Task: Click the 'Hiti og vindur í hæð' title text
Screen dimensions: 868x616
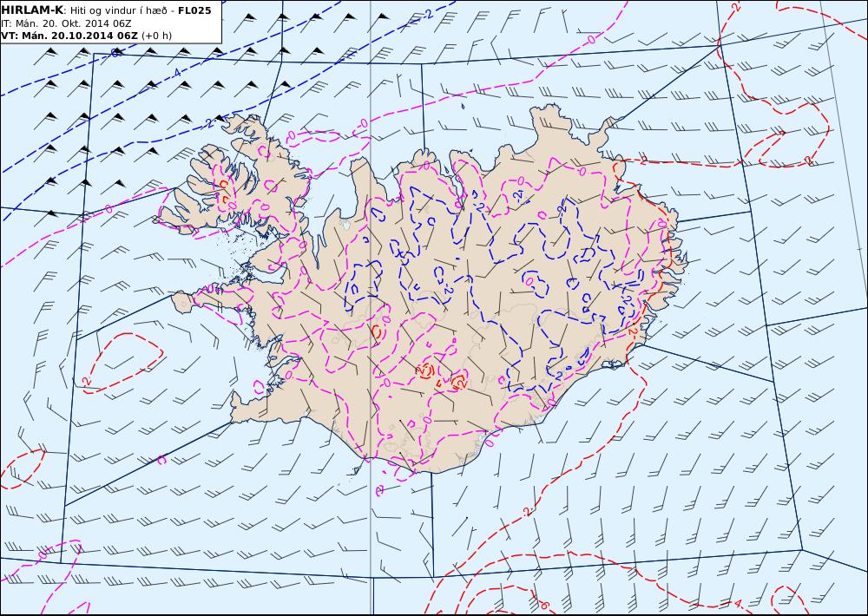Action: pyautogui.click(x=118, y=10)
